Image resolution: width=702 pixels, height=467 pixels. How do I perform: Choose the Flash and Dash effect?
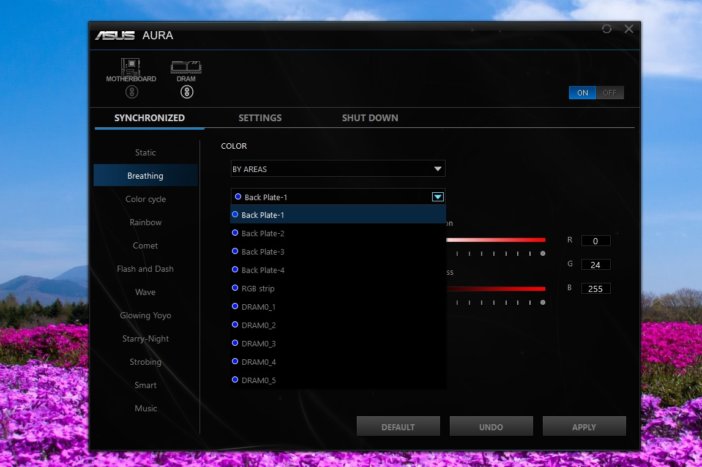pos(146,269)
